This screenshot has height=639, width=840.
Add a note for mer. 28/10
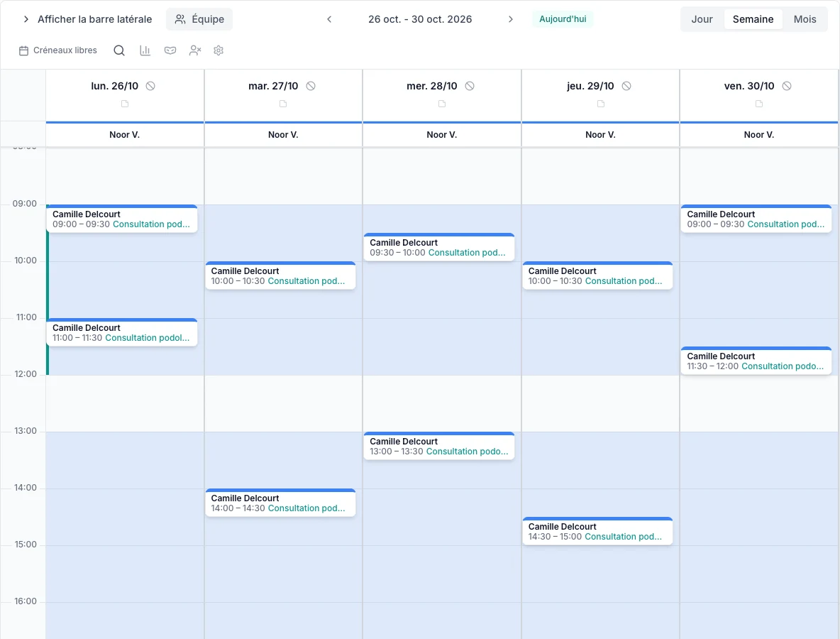click(442, 104)
